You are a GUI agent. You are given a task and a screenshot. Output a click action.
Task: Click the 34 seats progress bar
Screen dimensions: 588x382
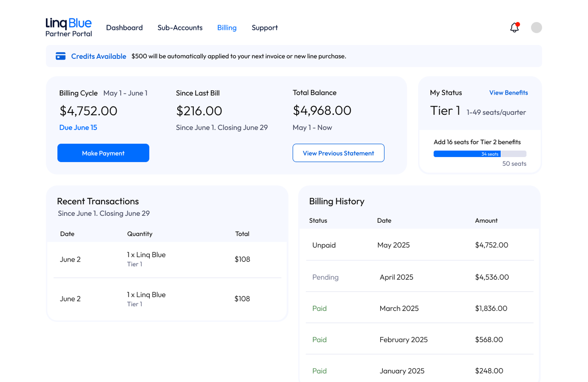pyautogui.click(x=480, y=154)
